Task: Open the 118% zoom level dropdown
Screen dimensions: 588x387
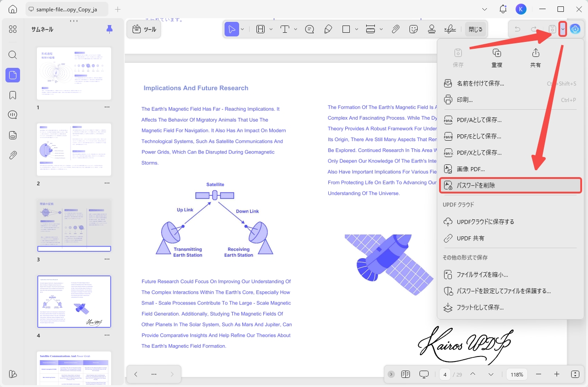Action: coord(517,374)
